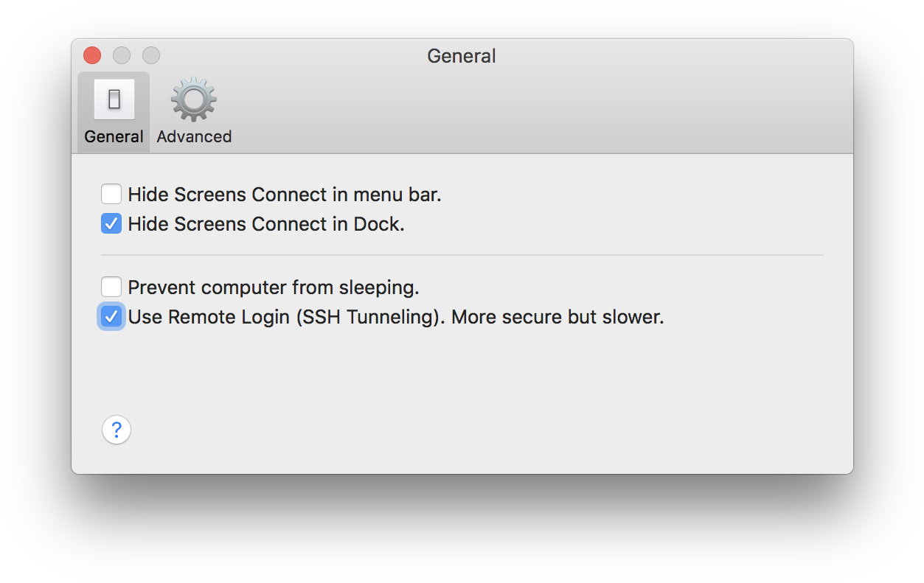
Task: Click the "General" label under the switch icon
Action: (114, 136)
